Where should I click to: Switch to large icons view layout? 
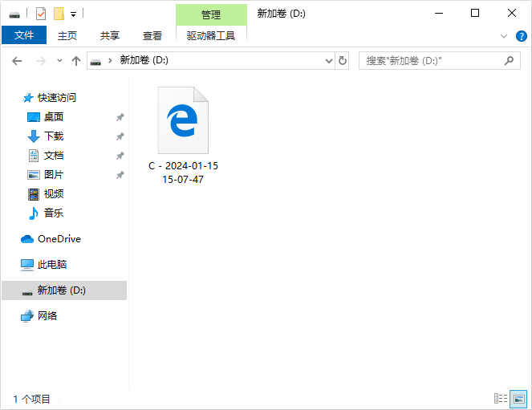pos(519,399)
